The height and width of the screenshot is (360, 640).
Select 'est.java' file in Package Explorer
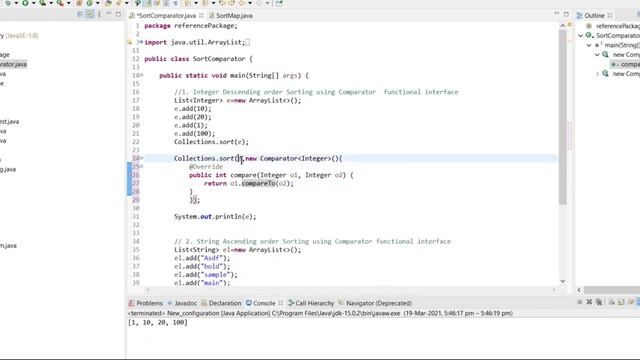point(9,122)
